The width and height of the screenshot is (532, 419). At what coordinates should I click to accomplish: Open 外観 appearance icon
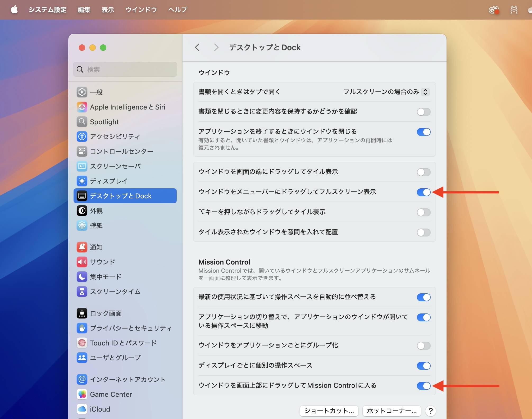(x=82, y=211)
